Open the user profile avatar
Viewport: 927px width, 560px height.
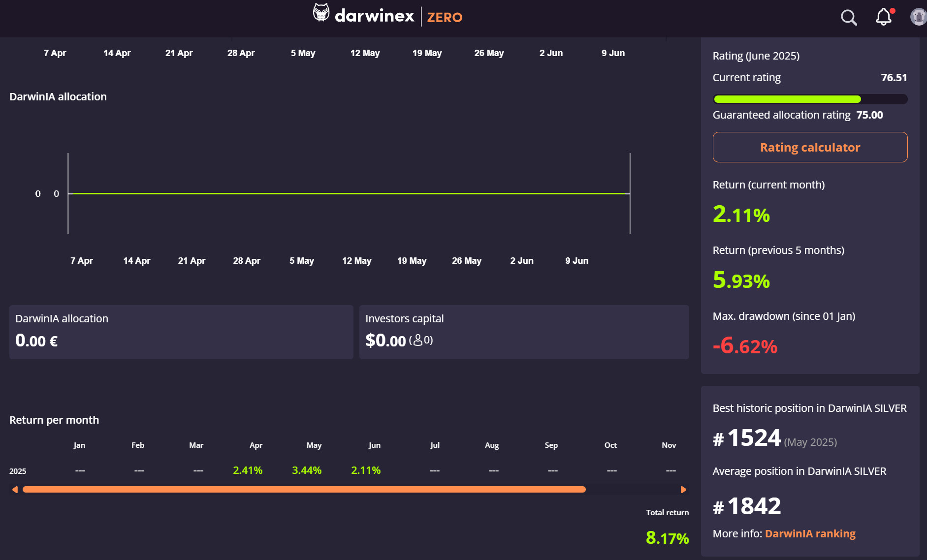(918, 16)
